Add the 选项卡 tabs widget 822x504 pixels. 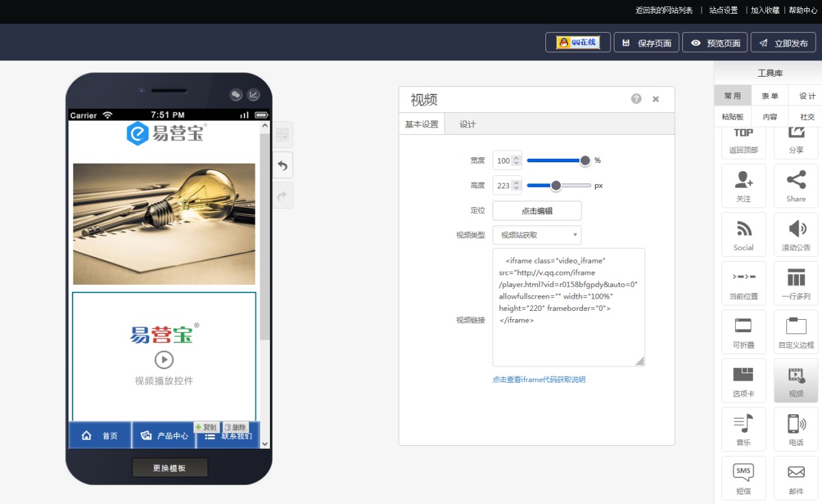(743, 380)
